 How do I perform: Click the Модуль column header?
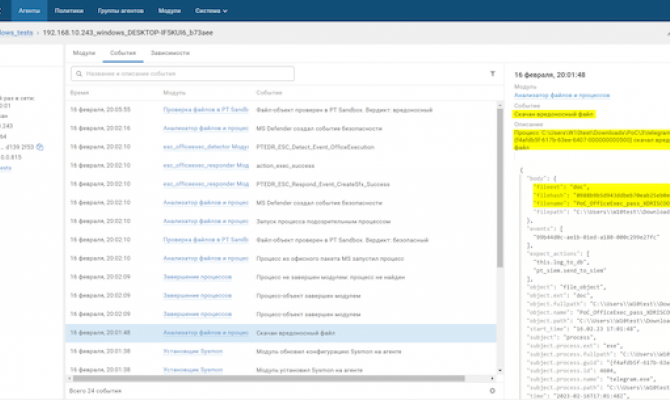(x=174, y=92)
